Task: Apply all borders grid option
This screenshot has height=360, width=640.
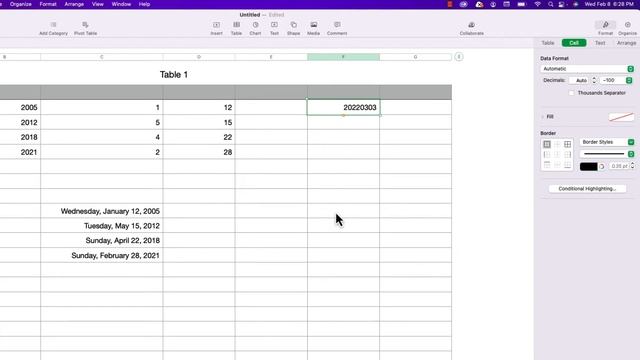Action: coord(567,144)
